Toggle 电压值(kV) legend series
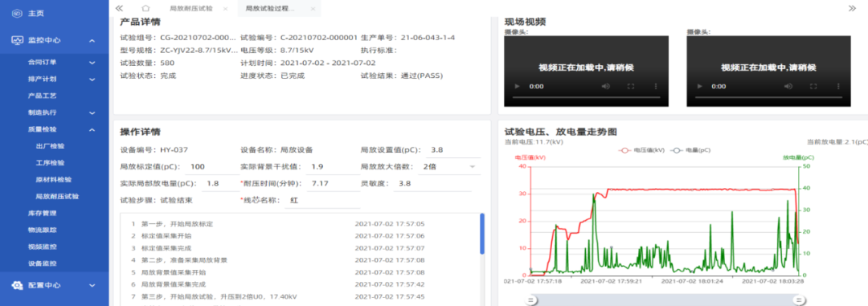This screenshot has height=306, width=868. [641, 150]
